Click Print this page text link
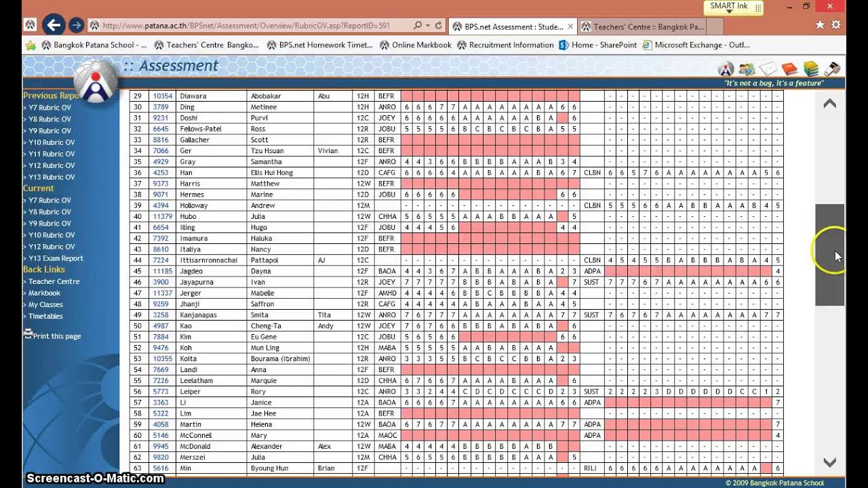 [x=57, y=336]
